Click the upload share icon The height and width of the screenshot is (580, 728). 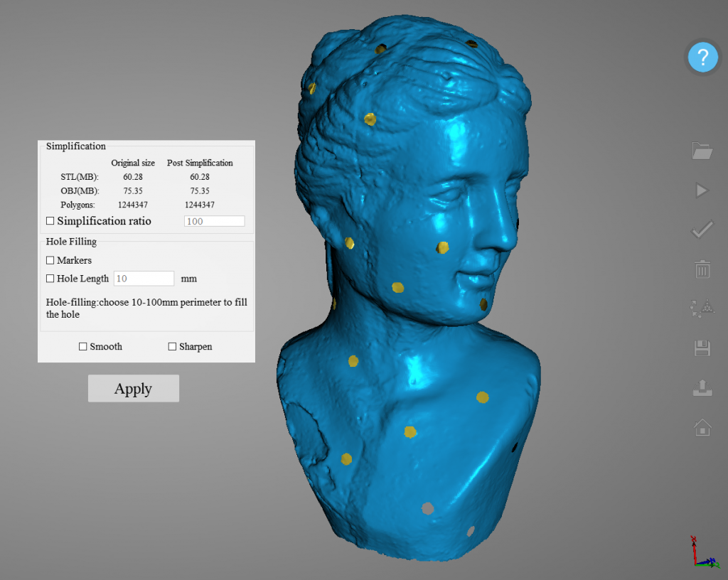click(x=702, y=387)
